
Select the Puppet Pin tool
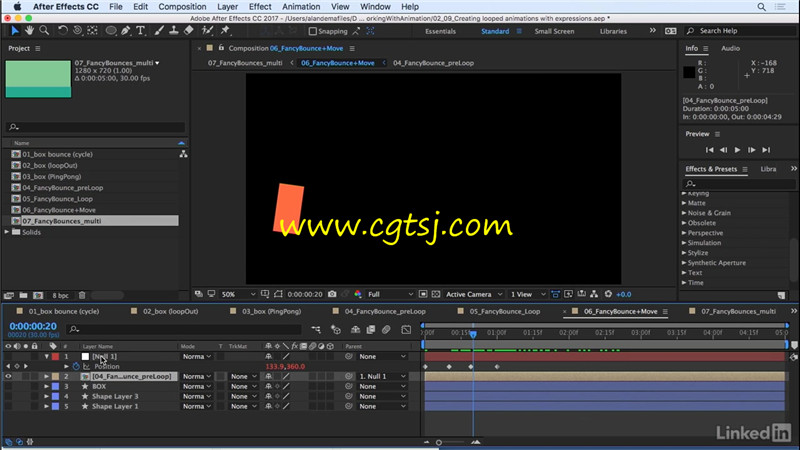225,31
